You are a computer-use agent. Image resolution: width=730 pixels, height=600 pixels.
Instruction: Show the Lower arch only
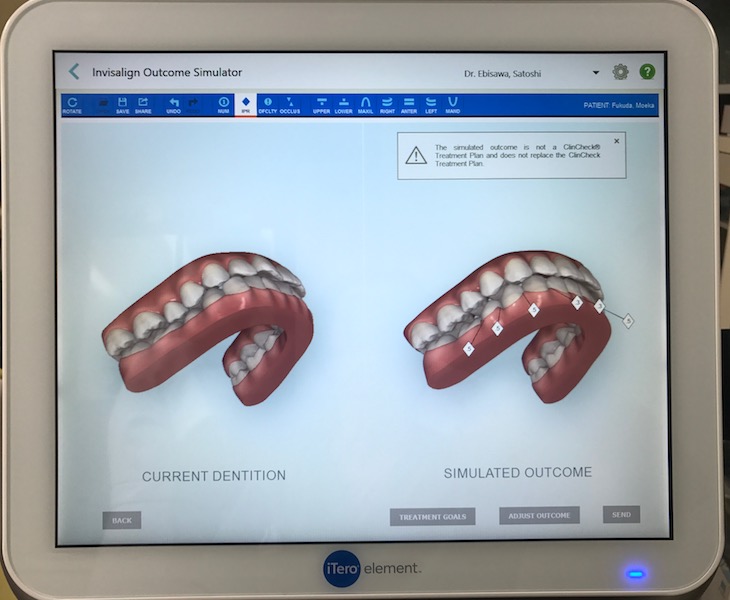(344, 105)
